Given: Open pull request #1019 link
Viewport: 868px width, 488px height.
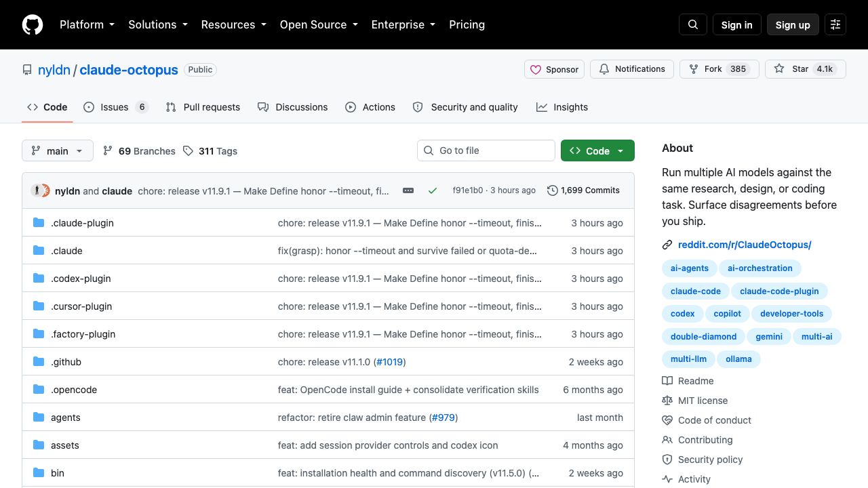Looking at the screenshot, I should (389, 362).
